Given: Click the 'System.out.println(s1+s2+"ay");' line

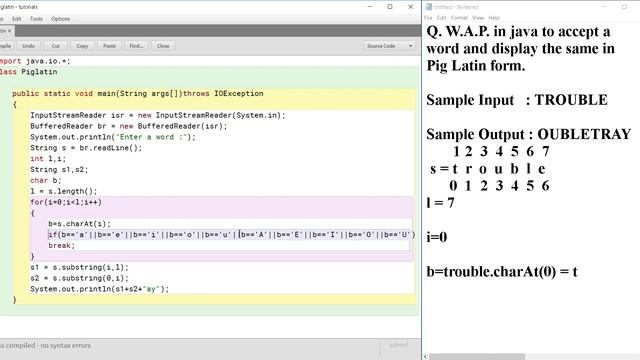Looking at the screenshot, I should pos(99,289).
